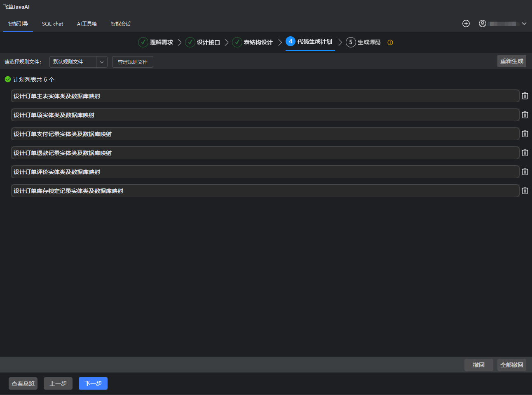
Task: Click the step 5 number circle
Action: [351, 42]
